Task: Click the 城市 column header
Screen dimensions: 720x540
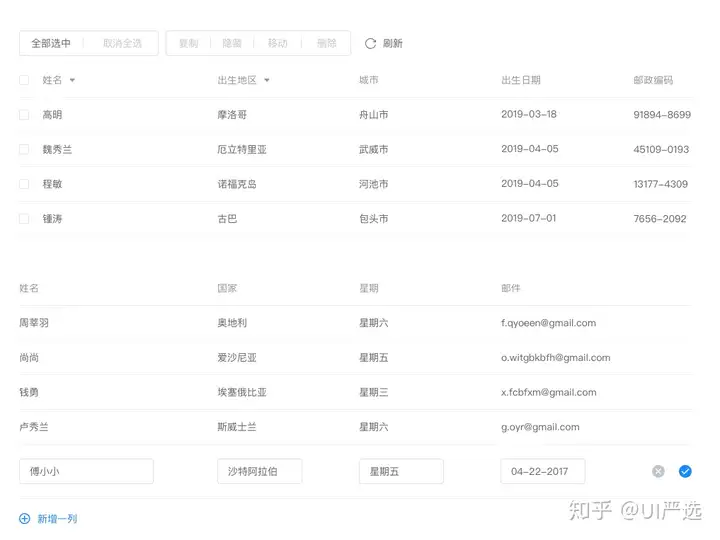Action: pos(369,80)
